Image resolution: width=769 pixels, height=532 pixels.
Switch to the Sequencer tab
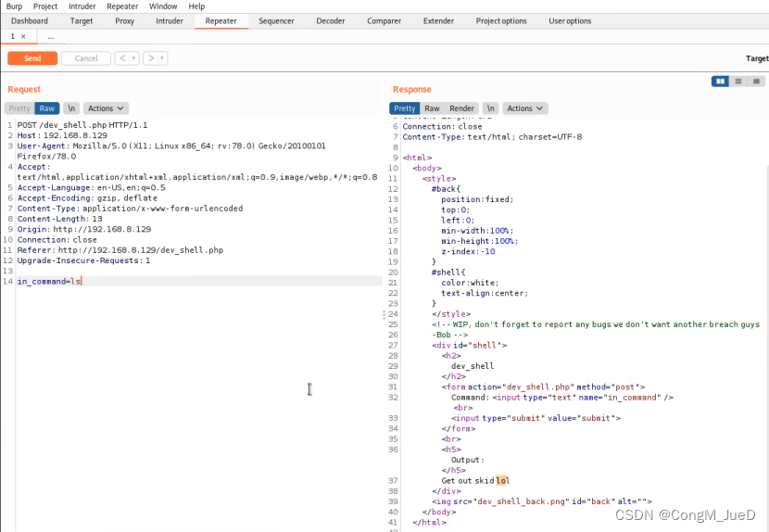click(x=277, y=21)
